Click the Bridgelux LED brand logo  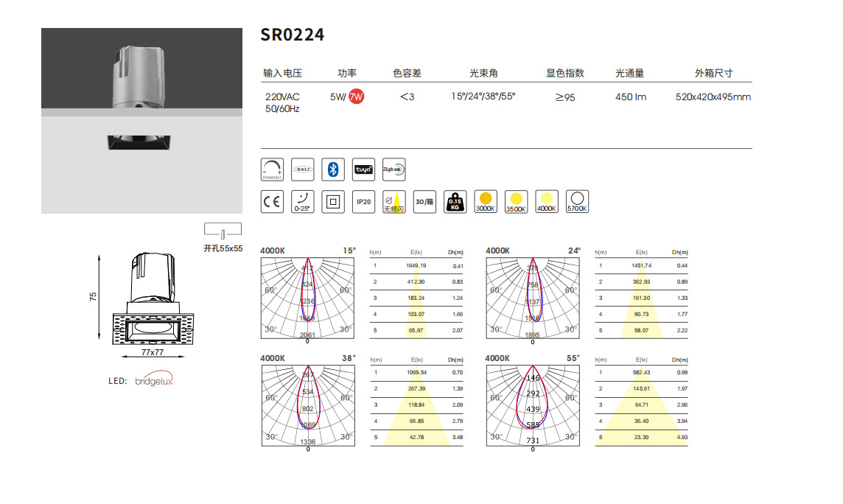point(153,381)
